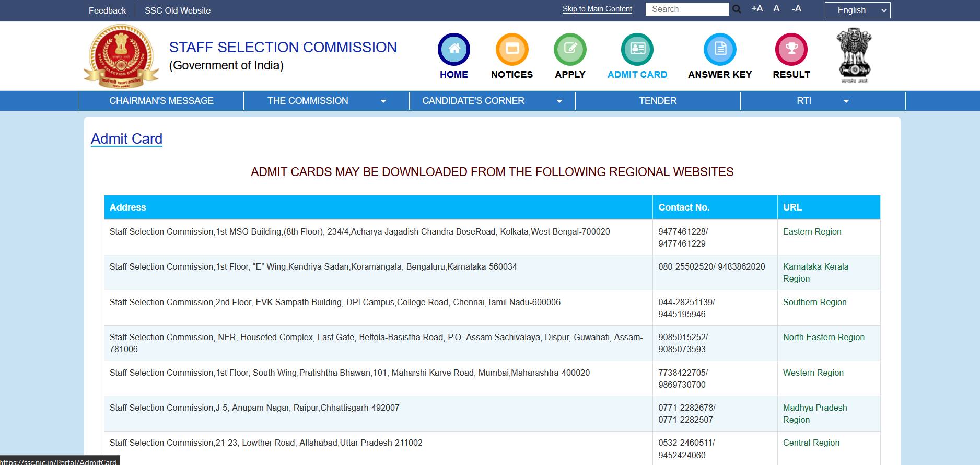Click the Contact No. column header
Screen dimensions: 980x465
coord(715,207)
